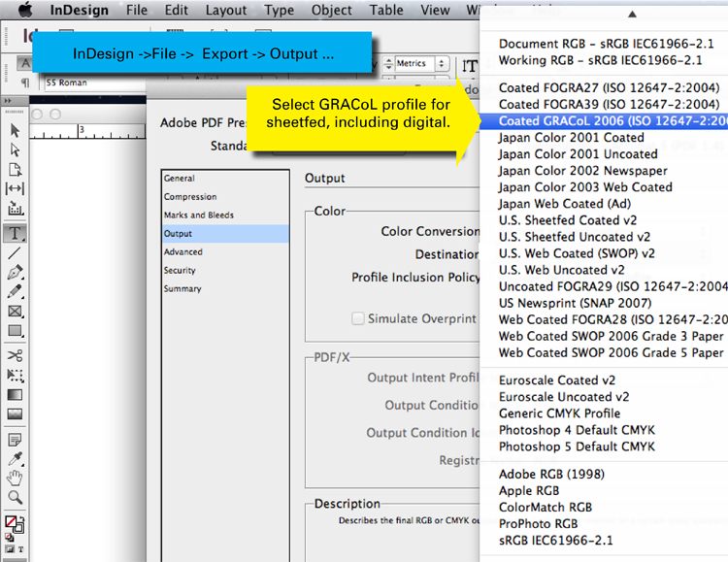
Task: Select the Gap tool
Action: point(15,188)
